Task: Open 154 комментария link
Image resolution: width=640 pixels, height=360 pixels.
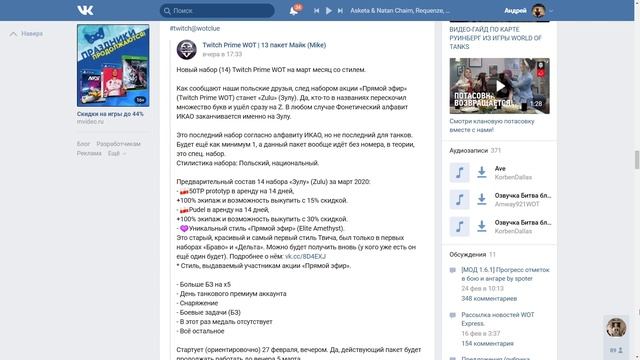Action: [487, 343]
